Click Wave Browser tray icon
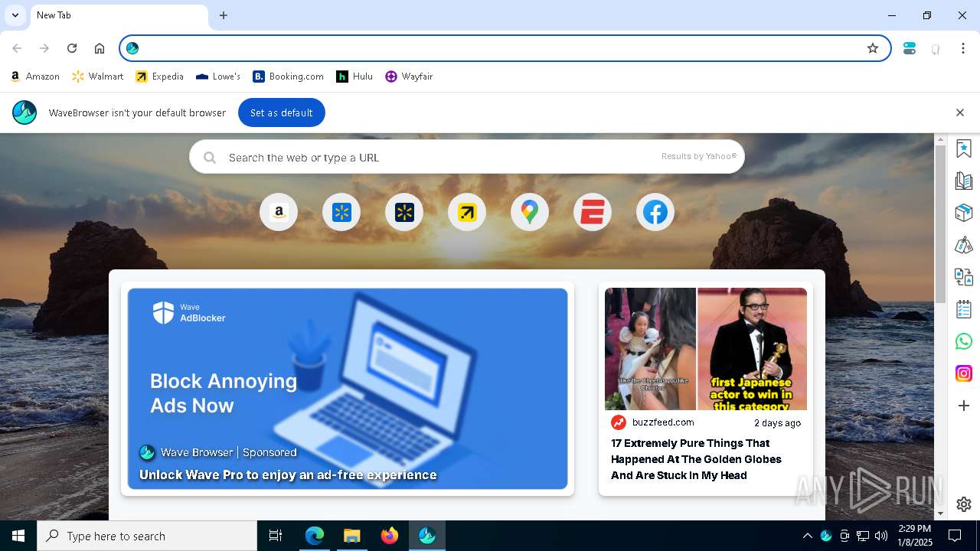Image resolution: width=980 pixels, height=551 pixels. [826, 536]
